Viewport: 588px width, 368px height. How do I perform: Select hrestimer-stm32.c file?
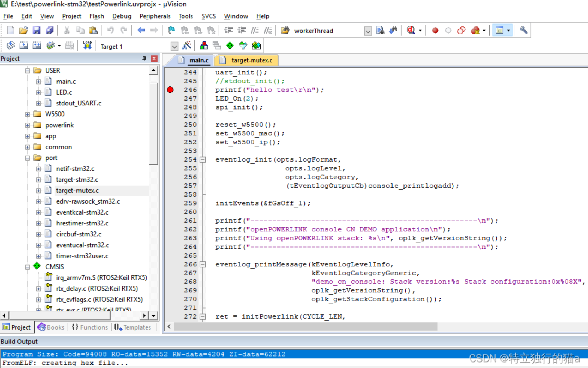click(x=82, y=223)
